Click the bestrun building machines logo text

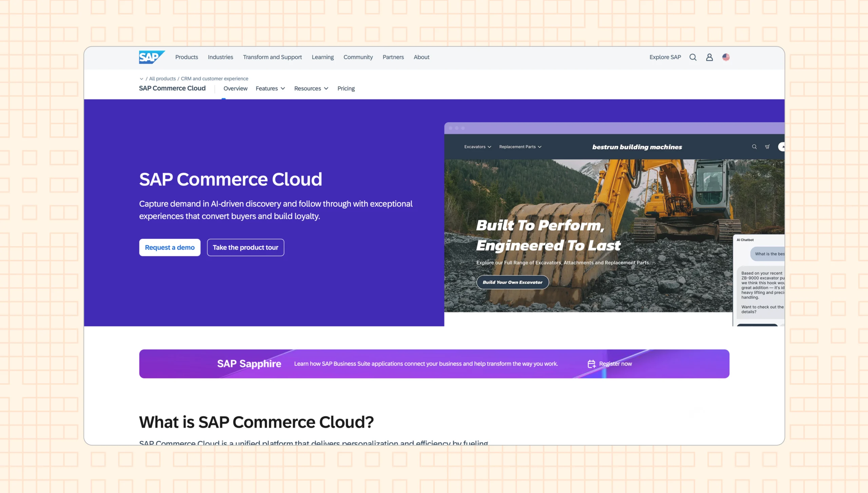pos(637,147)
